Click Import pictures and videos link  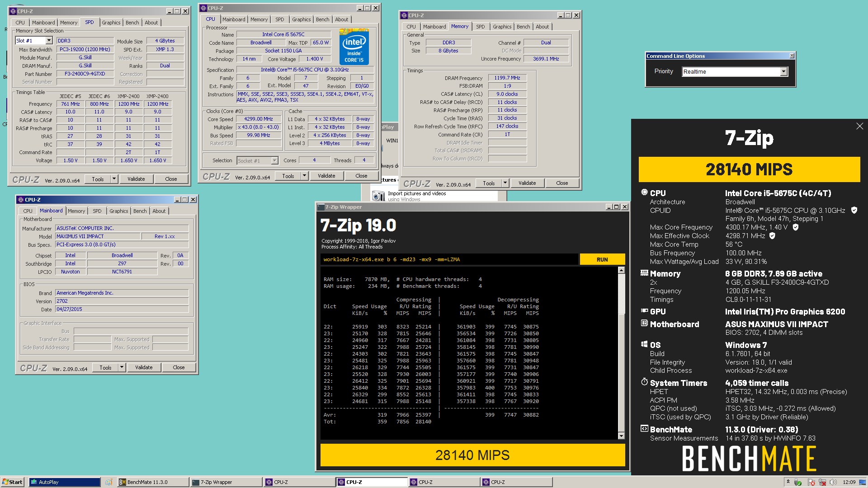[x=417, y=193]
